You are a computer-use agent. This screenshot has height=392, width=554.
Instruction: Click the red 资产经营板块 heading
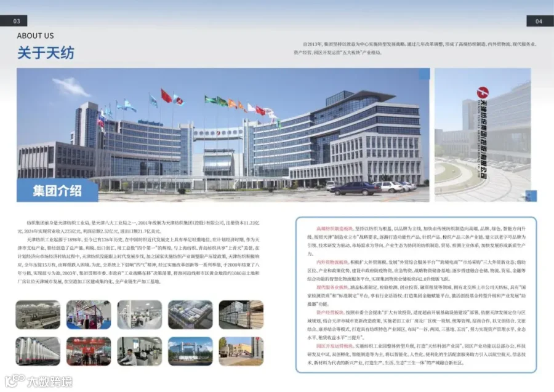tap(330, 313)
